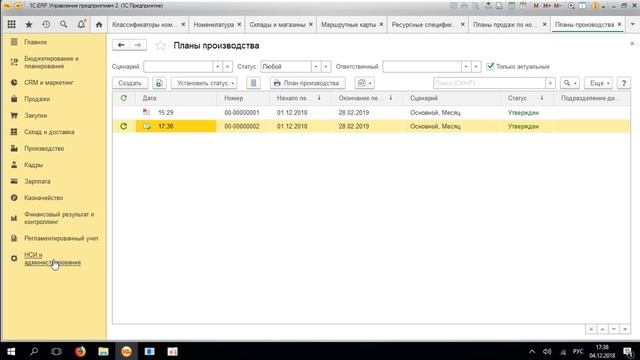Viewport: 640px width, 360px height.
Task: Expand the Сценарий dropdown
Action: 218,67
